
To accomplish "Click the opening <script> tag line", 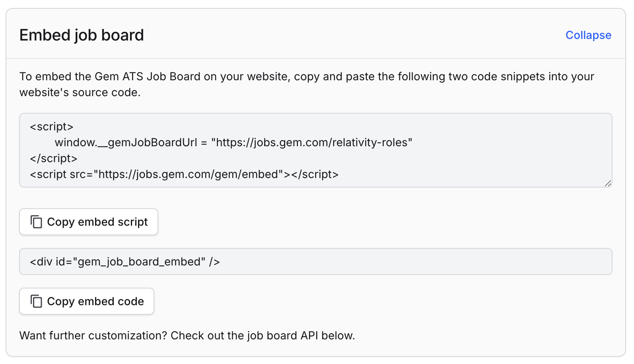I will (52, 126).
